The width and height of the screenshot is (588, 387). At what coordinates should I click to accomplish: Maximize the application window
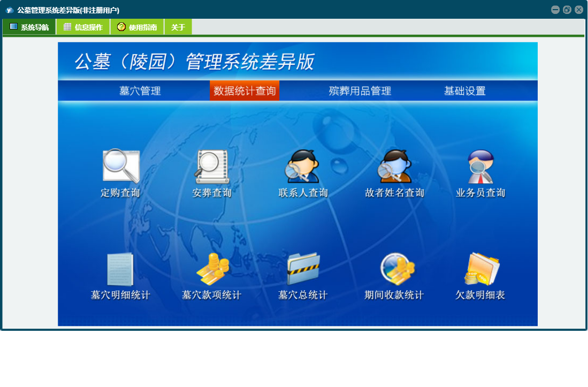pos(567,10)
